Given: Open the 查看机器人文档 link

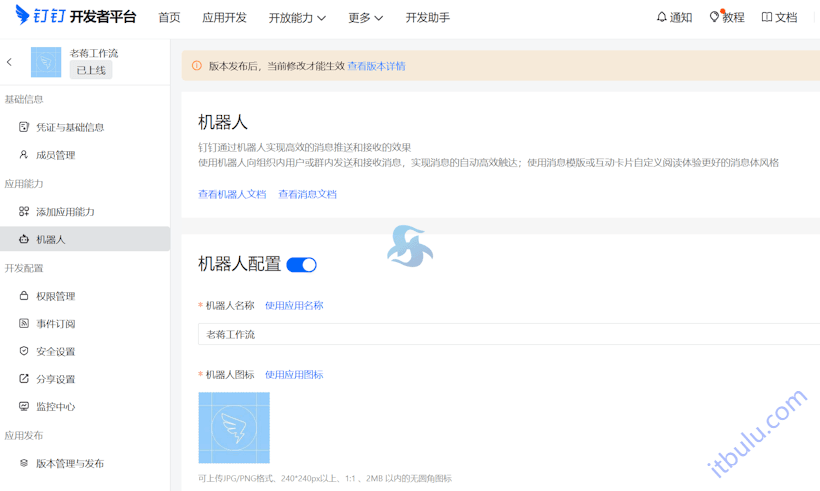Looking at the screenshot, I should (232, 195).
